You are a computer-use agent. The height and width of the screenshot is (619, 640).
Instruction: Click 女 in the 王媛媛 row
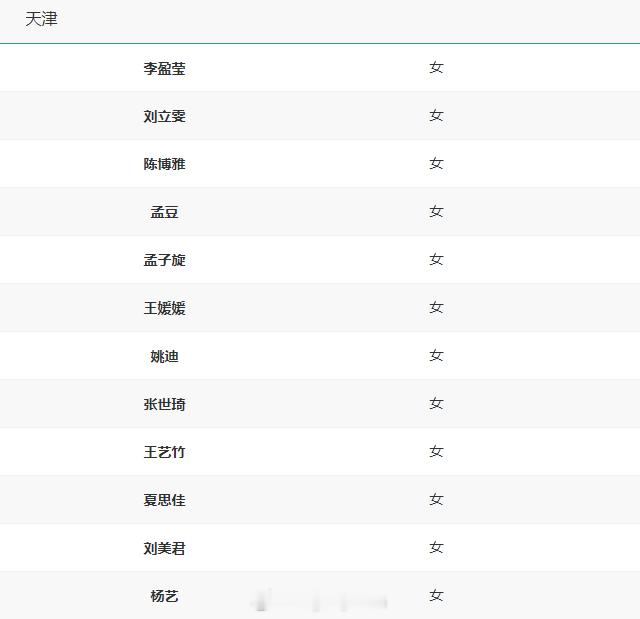point(436,307)
